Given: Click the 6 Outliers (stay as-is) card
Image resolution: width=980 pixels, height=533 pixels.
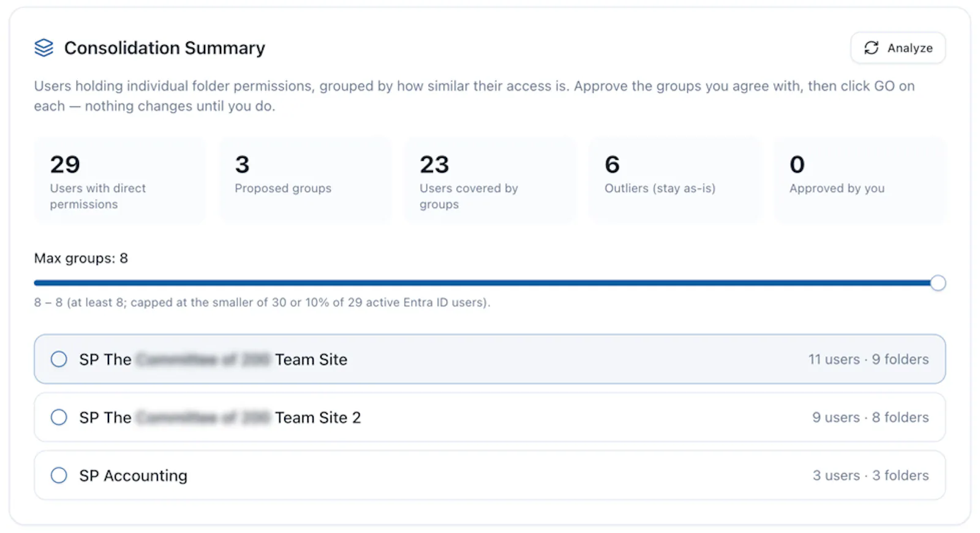Looking at the screenshot, I should pos(675,180).
